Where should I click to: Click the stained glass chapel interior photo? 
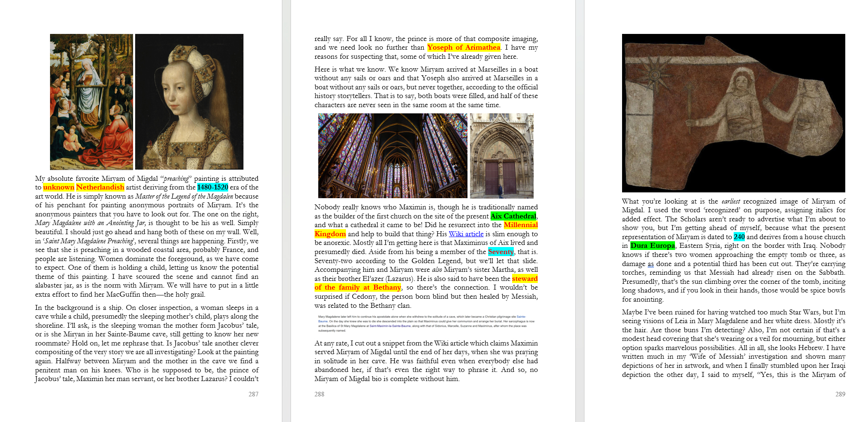[x=393, y=156]
